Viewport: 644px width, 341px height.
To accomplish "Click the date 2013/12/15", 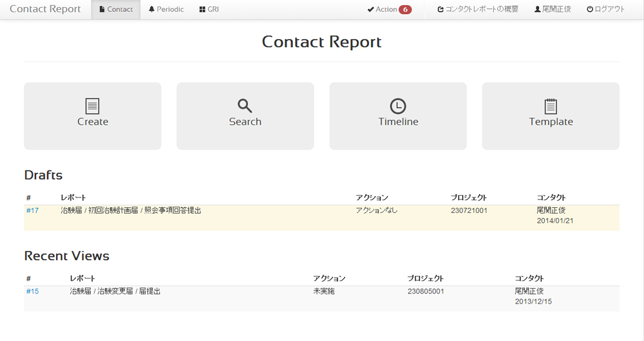I will pyautogui.click(x=533, y=302).
